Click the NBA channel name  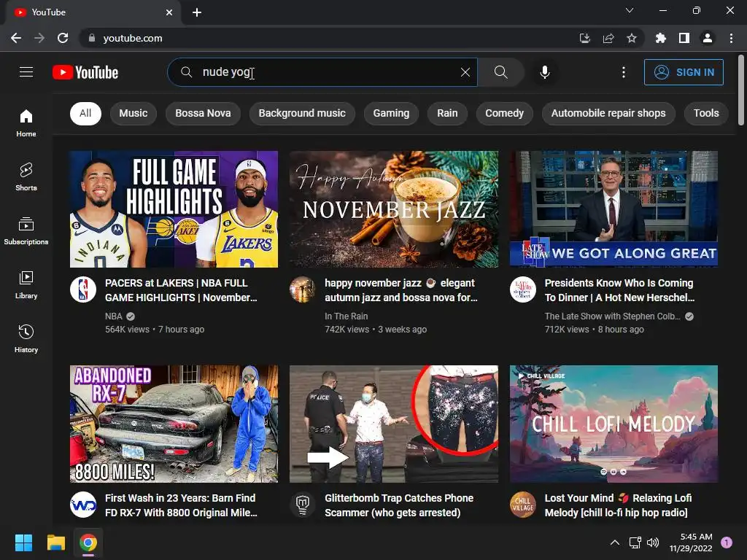point(113,316)
